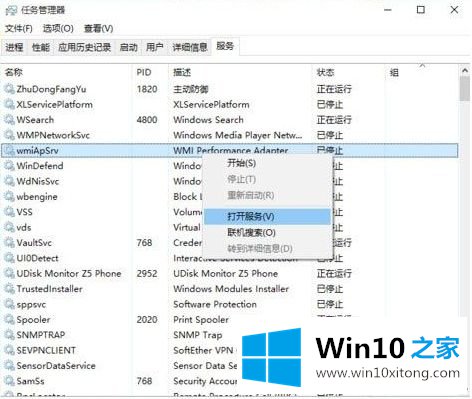Select the Spooler service name
472x399 pixels.
tap(34, 320)
